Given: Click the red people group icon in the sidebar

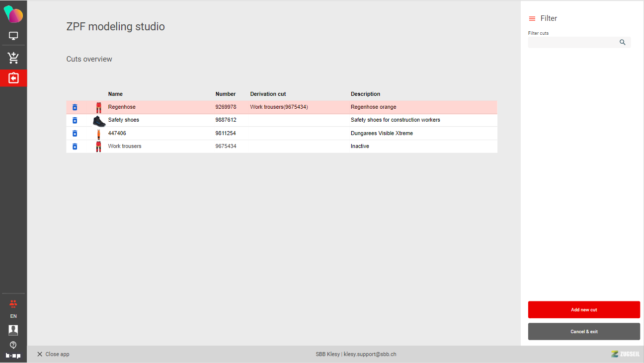Looking at the screenshot, I should [13, 303].
